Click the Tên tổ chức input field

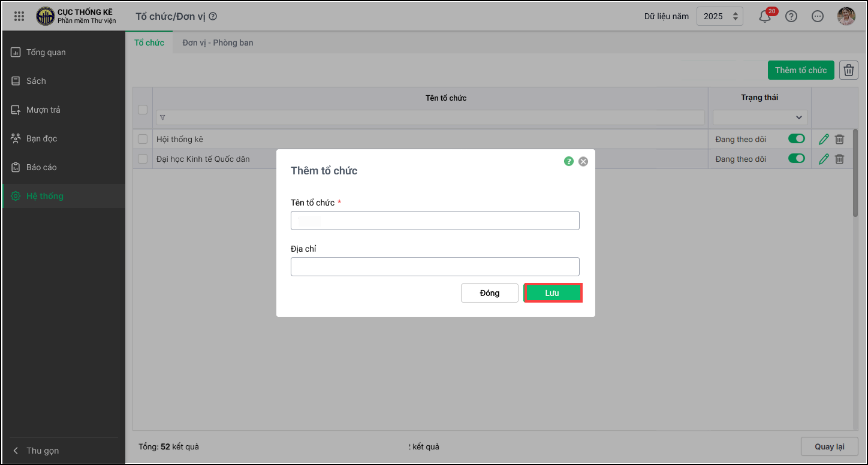click(x=435, y=221)
